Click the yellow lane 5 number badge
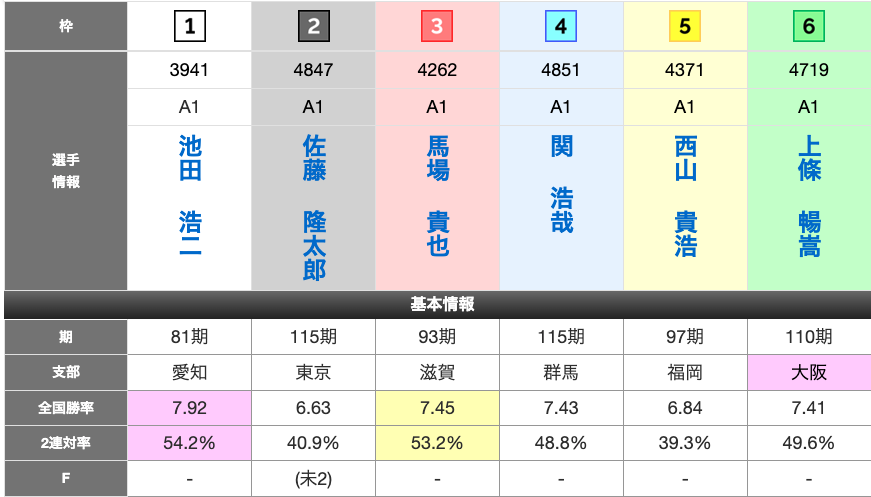Viewport: 871px width, 497px height. (685, 27)
